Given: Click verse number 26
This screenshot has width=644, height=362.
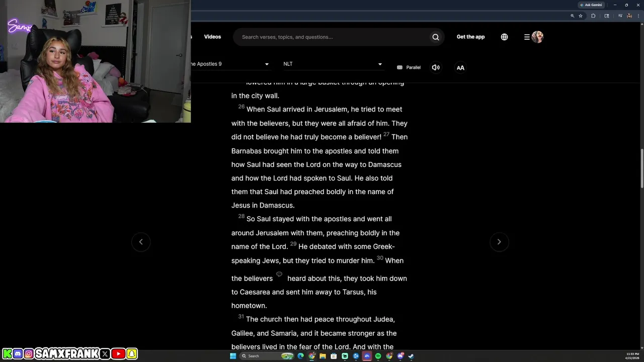Looking at the screenshot, I should (x=242, y=107).
